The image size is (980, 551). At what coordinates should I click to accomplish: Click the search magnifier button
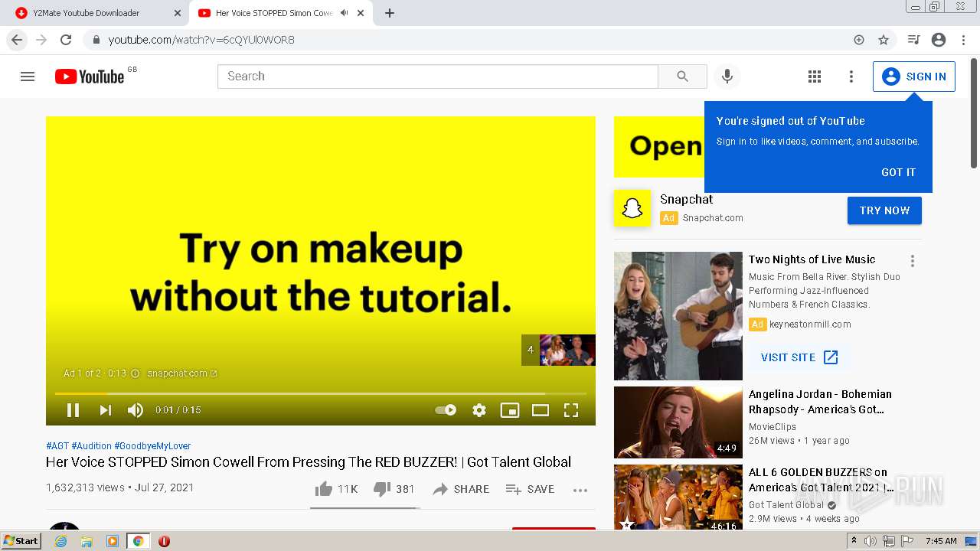(682, 77)
